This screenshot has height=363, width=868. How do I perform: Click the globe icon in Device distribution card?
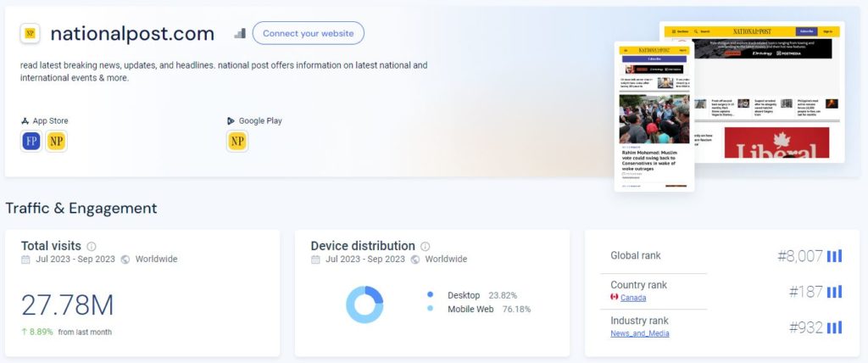coord(415,260)
